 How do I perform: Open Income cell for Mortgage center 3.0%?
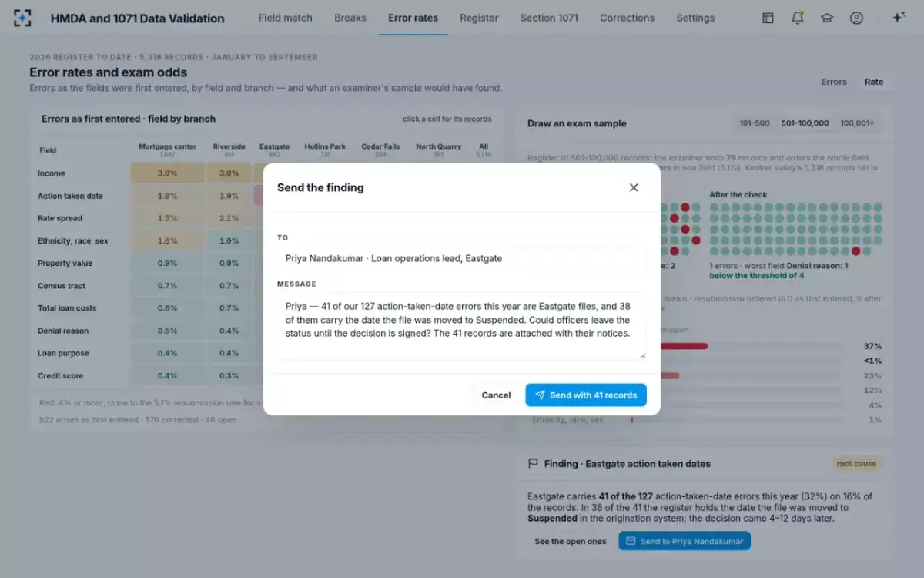tap(168, 173)
